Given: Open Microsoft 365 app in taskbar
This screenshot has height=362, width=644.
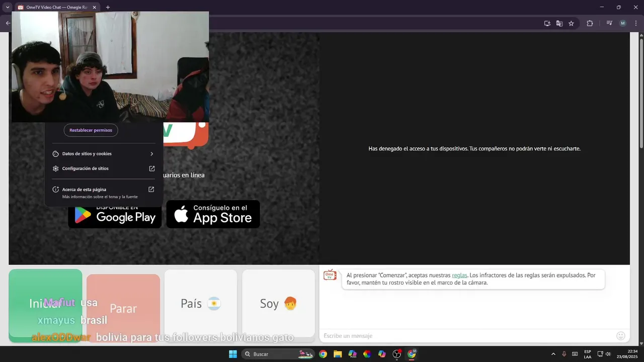Looking at the screenshot, I should tap(352, 354).
